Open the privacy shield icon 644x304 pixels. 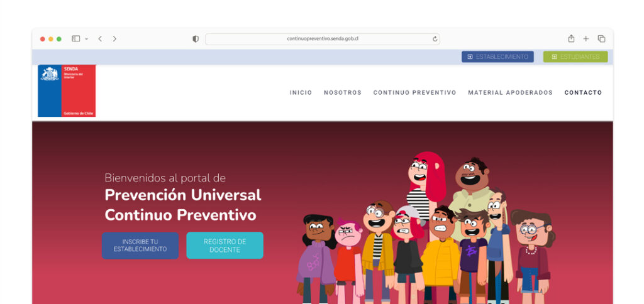click(x=196, y=39)
